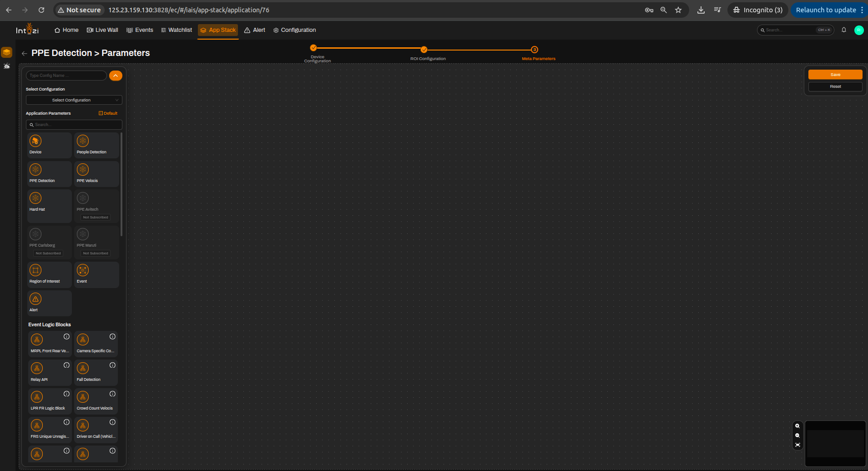868x471 pixels.
Task: Go to Meta Parameters step
Action: click(535, 50)
